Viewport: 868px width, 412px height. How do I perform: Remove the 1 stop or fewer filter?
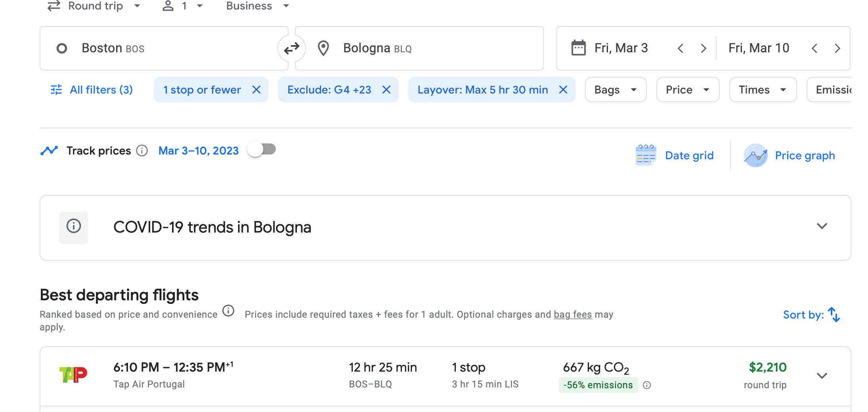click(x=256, y=90)
